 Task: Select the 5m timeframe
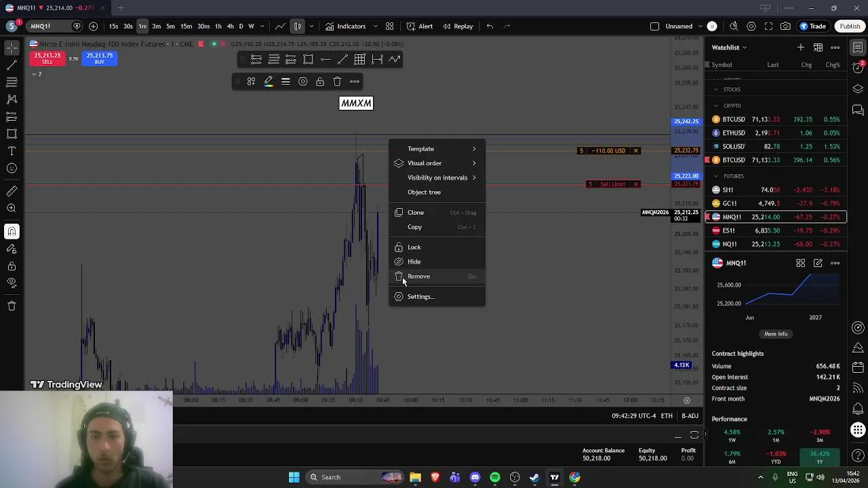point(170,26)
